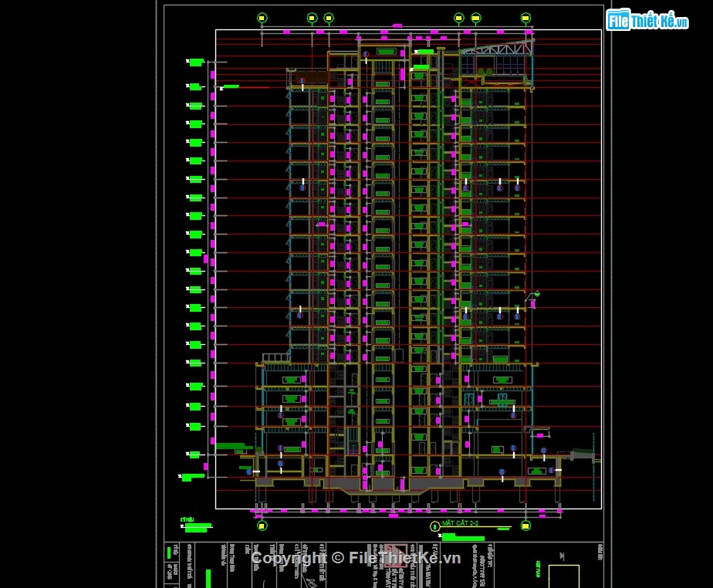
Task: Click the rightmost grid bubble at top right
Action: coord(524,16)
